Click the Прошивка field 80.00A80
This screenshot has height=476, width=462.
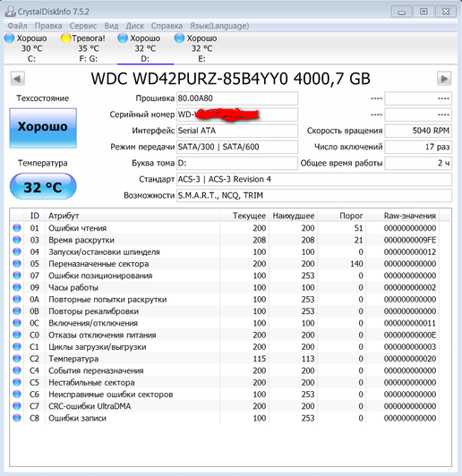[237, 98]
